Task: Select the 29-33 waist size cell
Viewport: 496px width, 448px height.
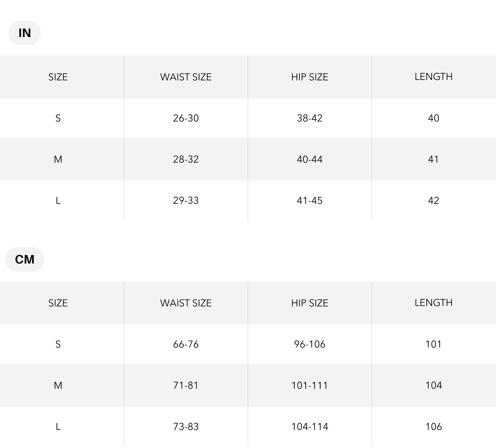Action: 186,200
